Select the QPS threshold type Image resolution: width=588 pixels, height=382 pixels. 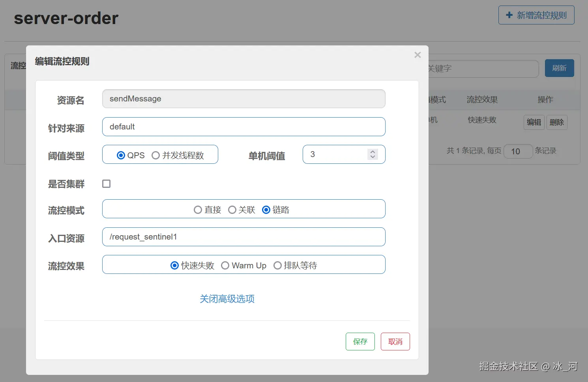[x=121, y=155]
